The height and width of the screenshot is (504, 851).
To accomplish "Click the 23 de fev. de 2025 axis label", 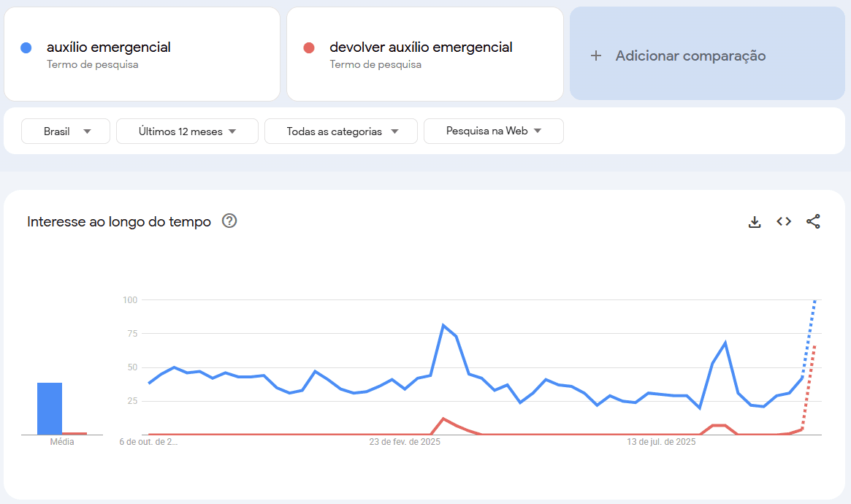I will point(405,442).
